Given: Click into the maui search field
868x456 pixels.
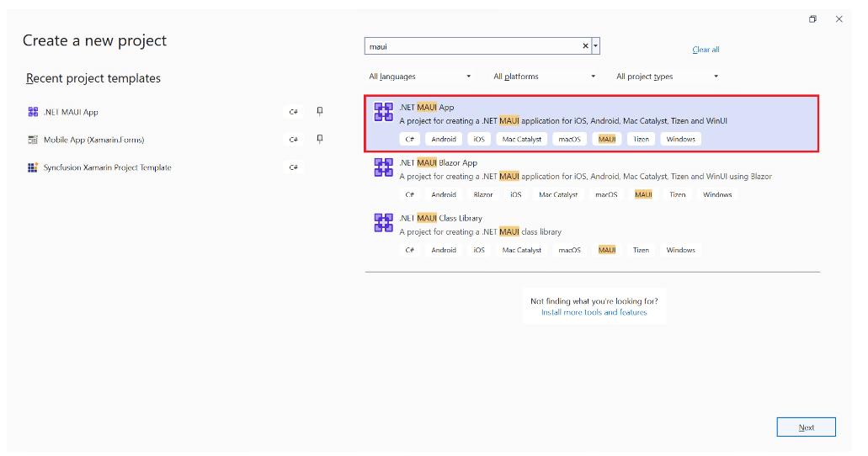Looking at the screenshot, I should click(x=473, y=46).
